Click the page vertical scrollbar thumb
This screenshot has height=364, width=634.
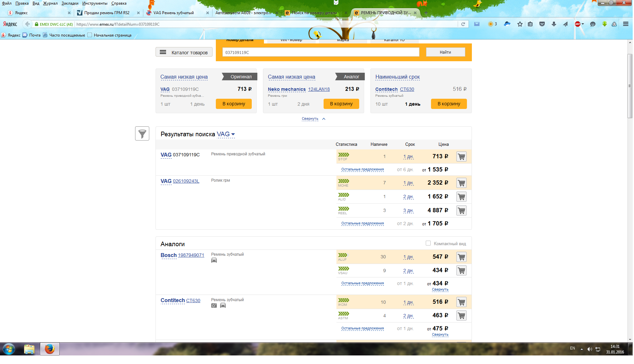630,86
